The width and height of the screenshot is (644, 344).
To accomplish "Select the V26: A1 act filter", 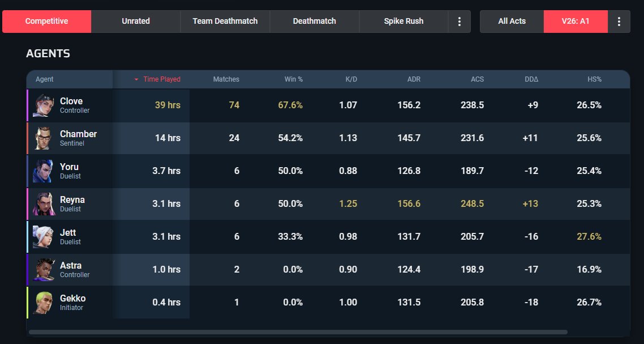I will 576,22.
